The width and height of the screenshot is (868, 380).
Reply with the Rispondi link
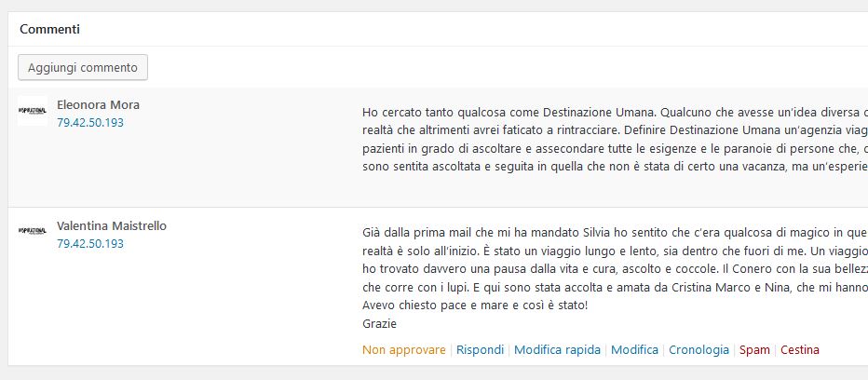point(481,350)
